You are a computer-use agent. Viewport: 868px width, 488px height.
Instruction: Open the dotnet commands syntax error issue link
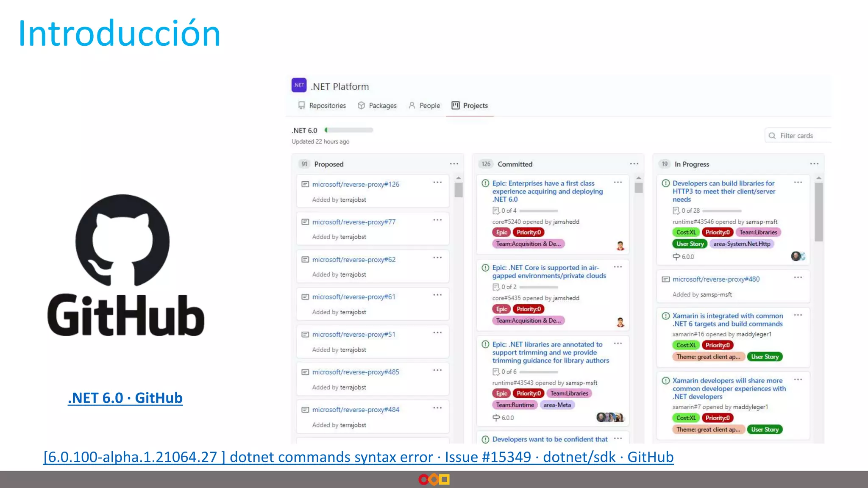tap(358, 457)
